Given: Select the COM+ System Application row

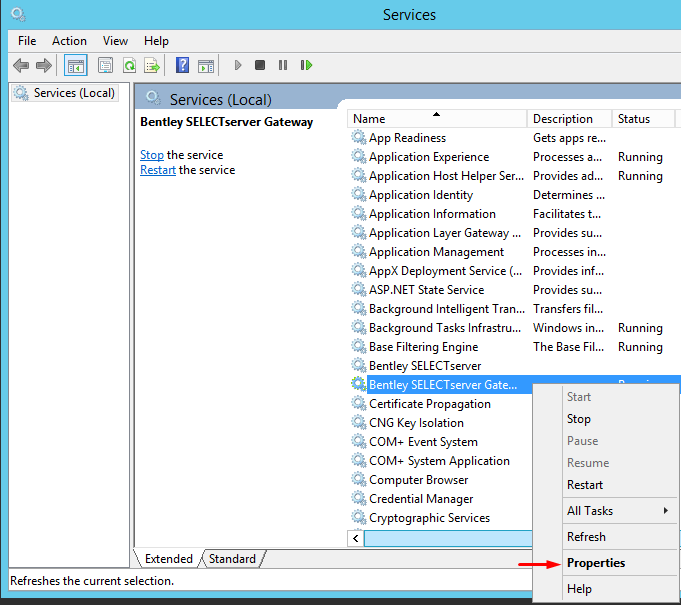Looking at the screenshot, I should point(441,461).
